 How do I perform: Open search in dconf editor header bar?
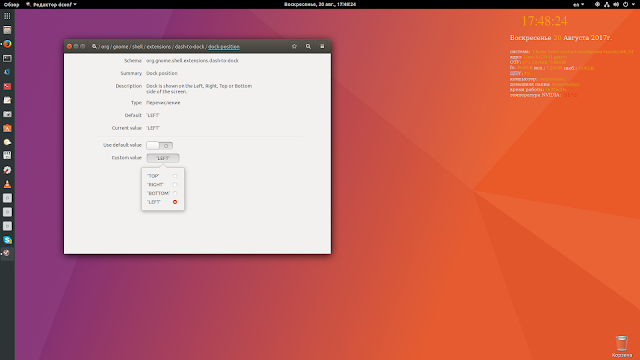pyautogui.click(x=308, y=47)
